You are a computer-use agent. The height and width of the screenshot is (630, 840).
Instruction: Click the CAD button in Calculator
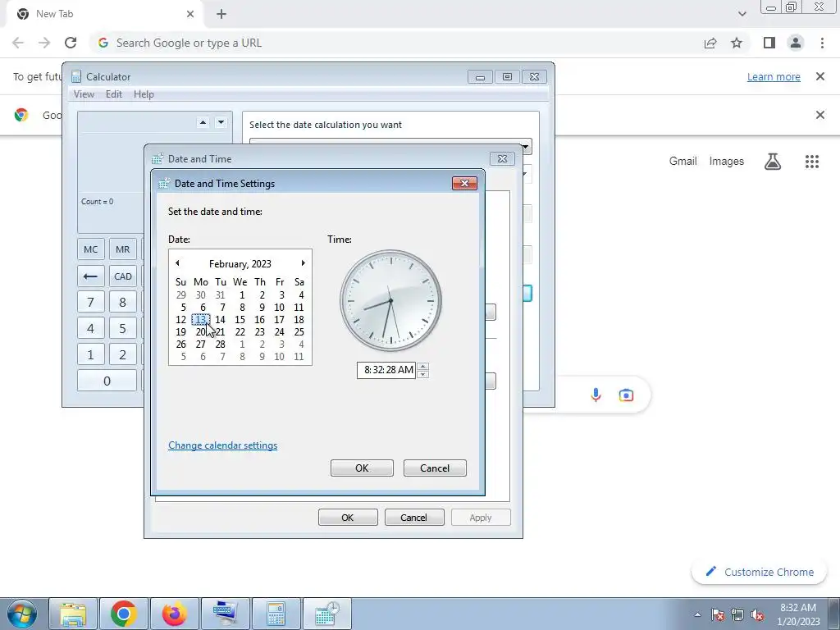(123, 276)
